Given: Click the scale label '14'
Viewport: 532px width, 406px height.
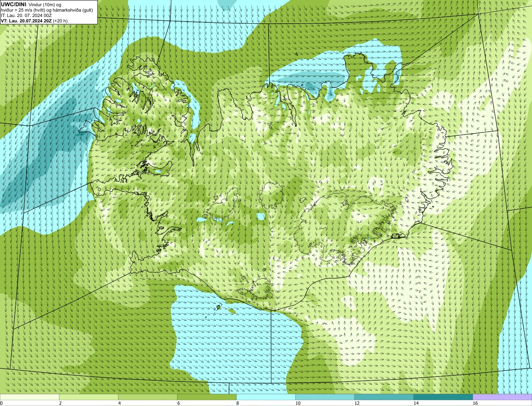Looking at the screenshot, I should 416,403.
